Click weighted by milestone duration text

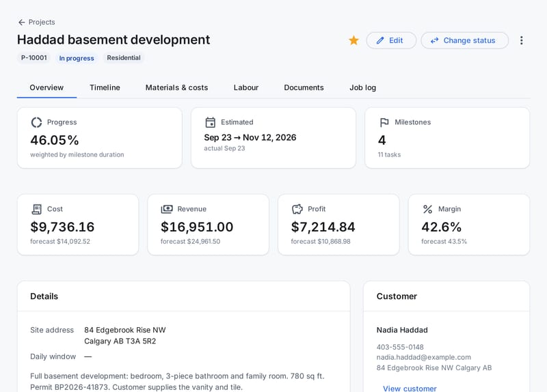(x=77, y=155)
